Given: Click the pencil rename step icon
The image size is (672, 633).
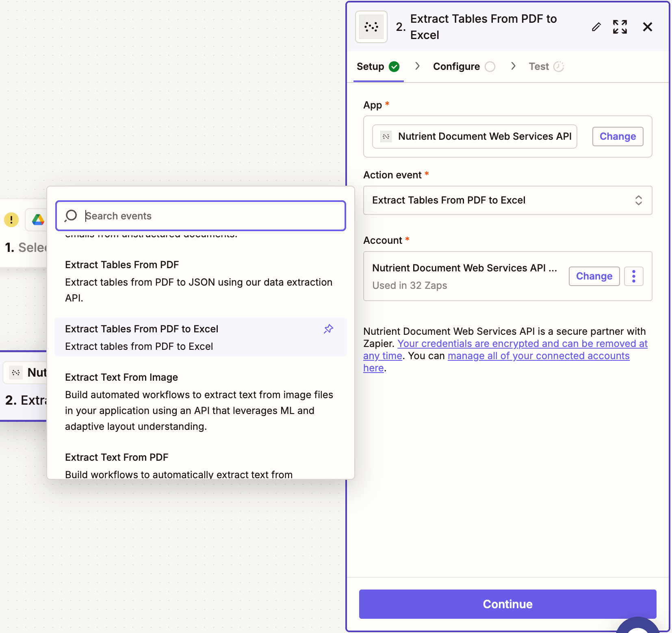Looking at the screenshot, I should coord(596,27).
